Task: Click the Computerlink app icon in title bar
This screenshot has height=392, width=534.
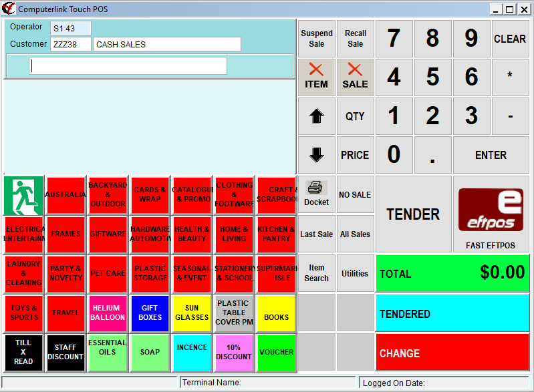Action: coord(9,9)
